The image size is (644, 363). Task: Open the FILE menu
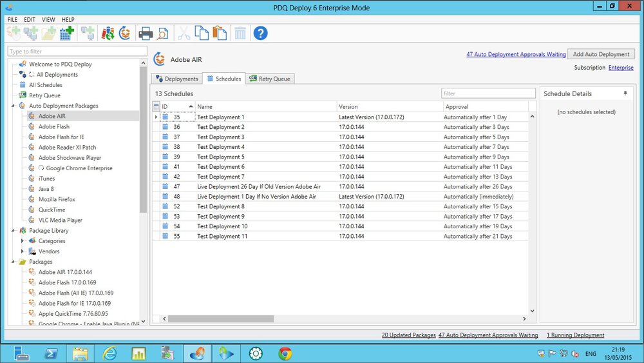(x=12, y=19)
